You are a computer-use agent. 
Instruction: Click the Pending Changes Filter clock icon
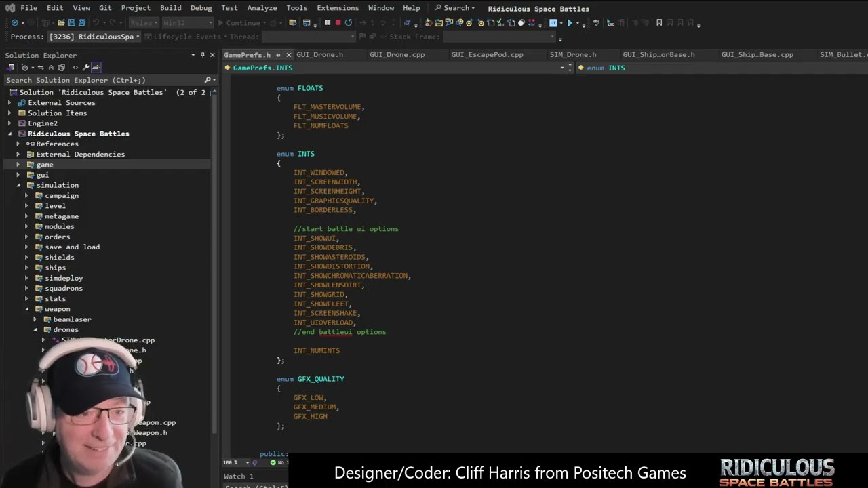[24, 68]
